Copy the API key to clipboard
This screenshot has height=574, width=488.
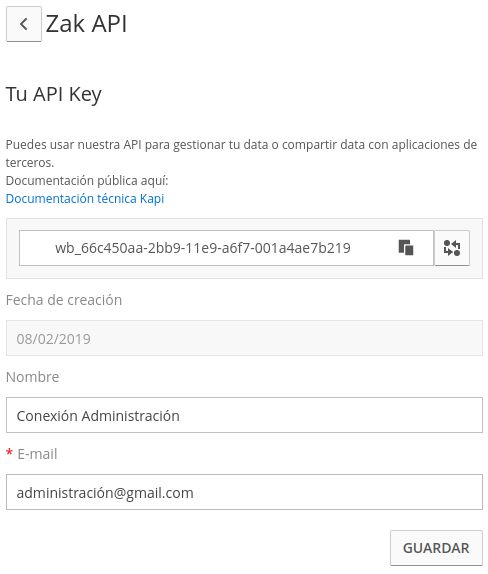coord(406,248)
